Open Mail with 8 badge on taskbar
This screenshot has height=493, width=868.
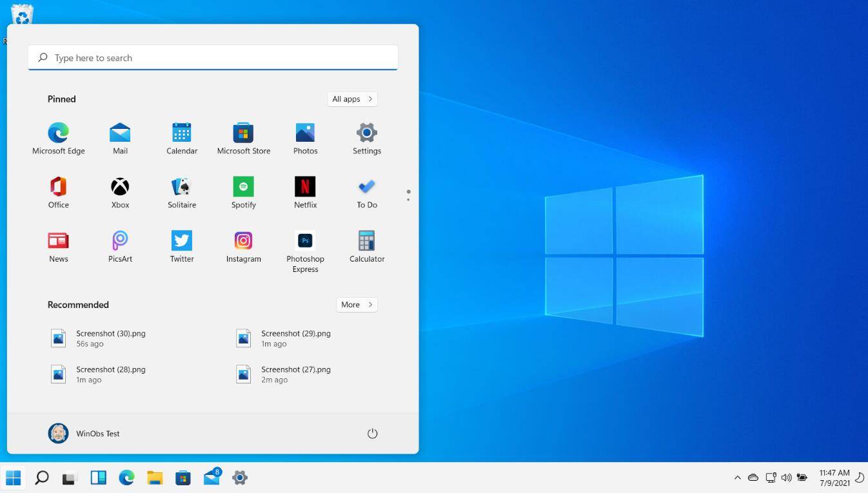pos(212,478)
